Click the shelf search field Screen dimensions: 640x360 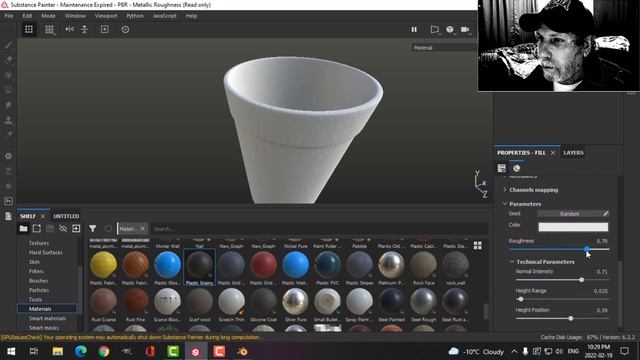319,229
